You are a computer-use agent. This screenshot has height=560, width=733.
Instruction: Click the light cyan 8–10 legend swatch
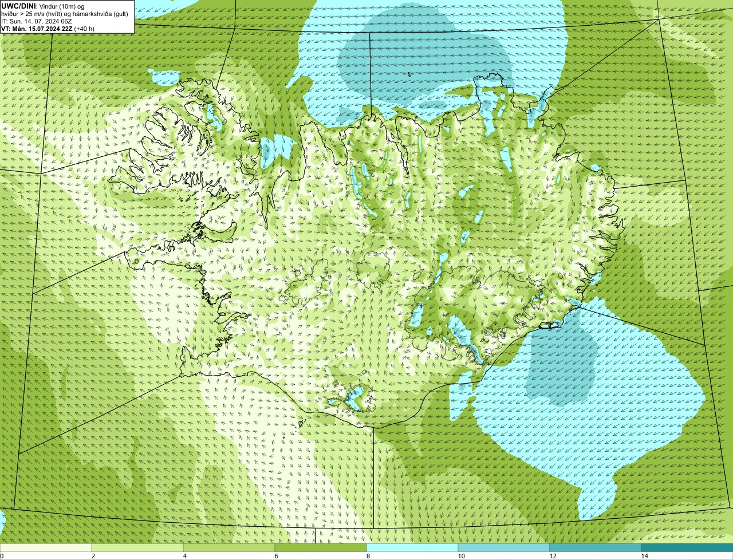[x=412, y=547]
